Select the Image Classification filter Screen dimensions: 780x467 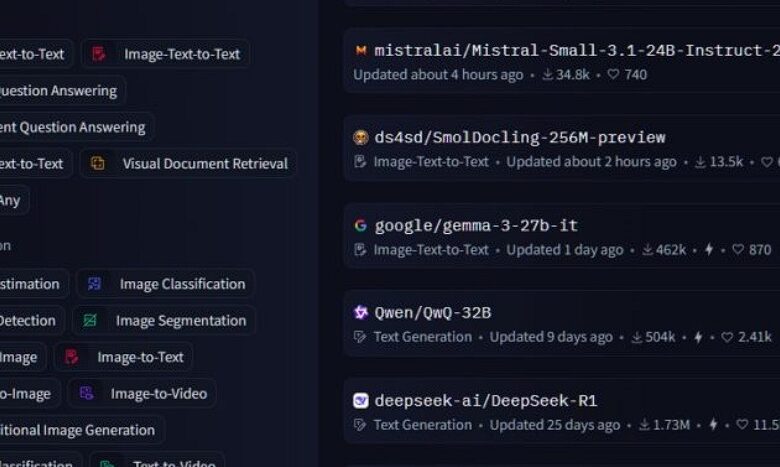(x=166, y=284)
